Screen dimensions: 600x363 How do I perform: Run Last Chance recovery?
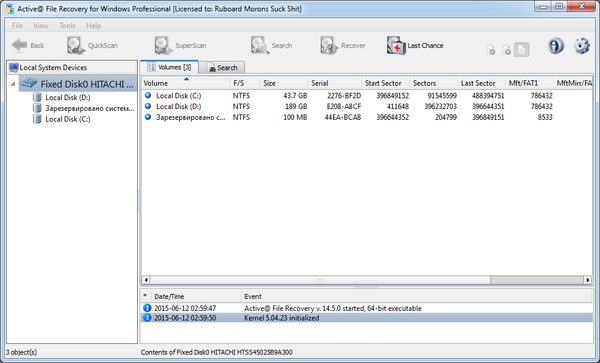tap(415, 46)
